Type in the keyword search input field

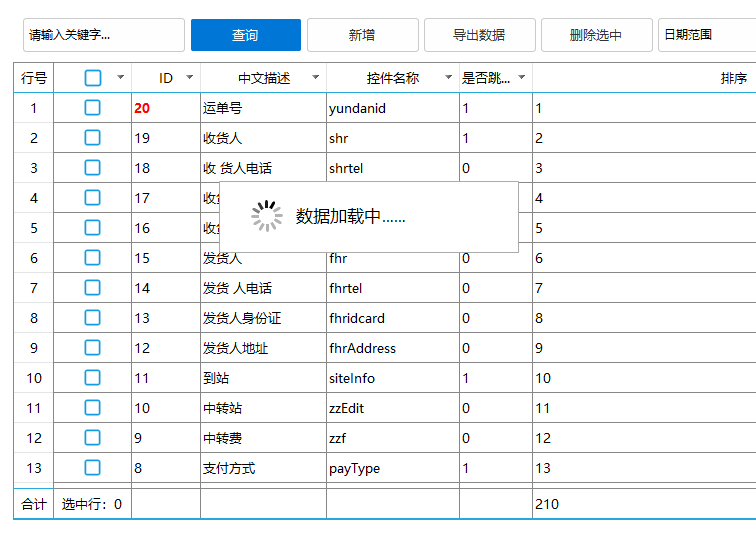click(x=103, y=35)
